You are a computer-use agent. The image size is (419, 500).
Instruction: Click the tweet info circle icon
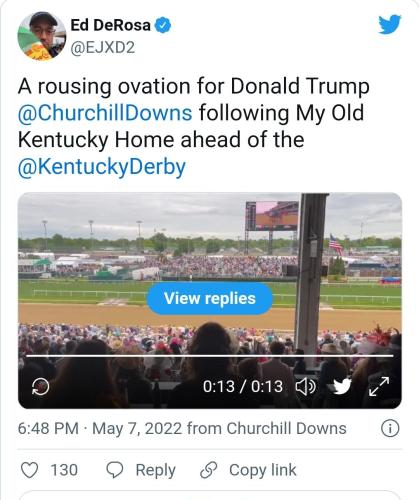click(x=390, y=428)
